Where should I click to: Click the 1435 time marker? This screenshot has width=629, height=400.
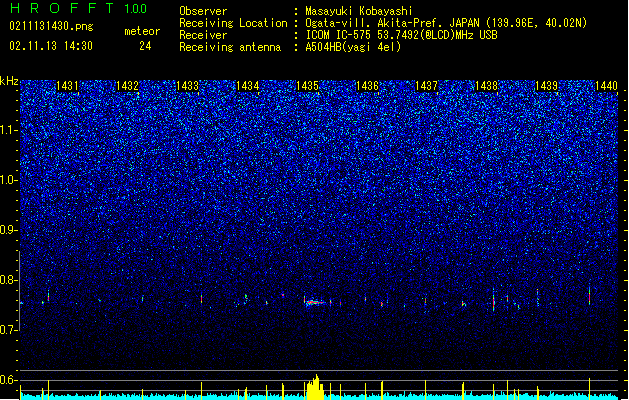(x=307, y=86)
